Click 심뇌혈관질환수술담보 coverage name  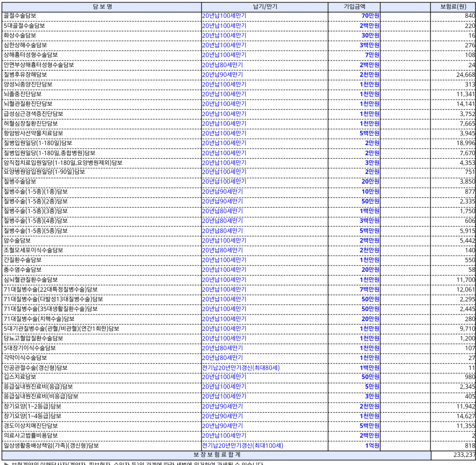coord(31,280)
